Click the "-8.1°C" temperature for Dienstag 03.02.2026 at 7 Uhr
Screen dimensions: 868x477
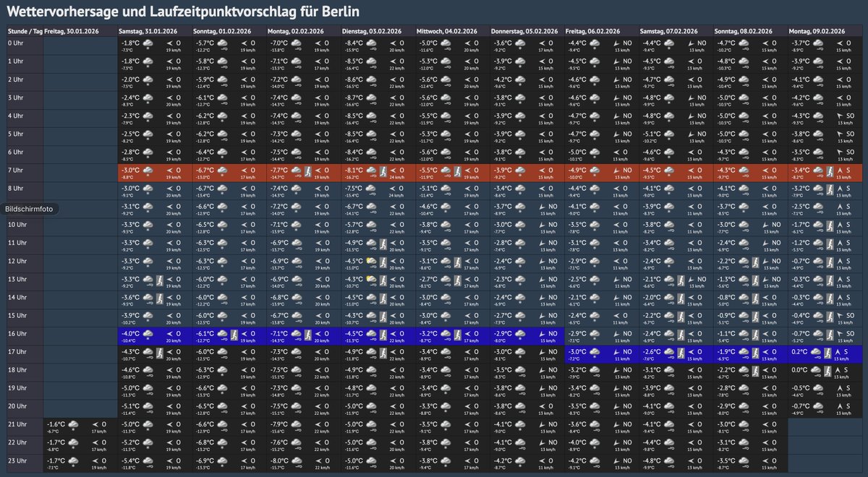354,170
